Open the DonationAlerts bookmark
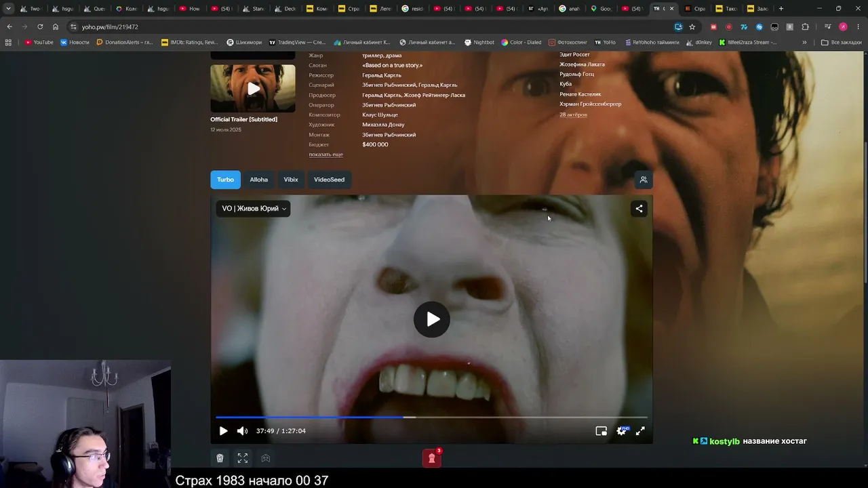This screenshot has width=868, height=488. coord(125,42)
